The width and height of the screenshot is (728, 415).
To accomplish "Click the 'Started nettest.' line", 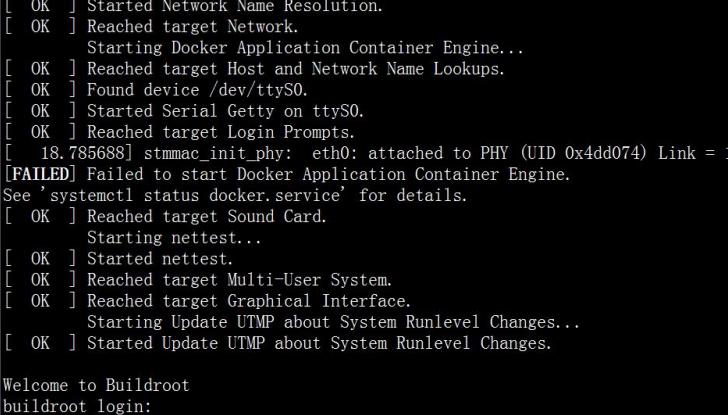I will 151,259.
